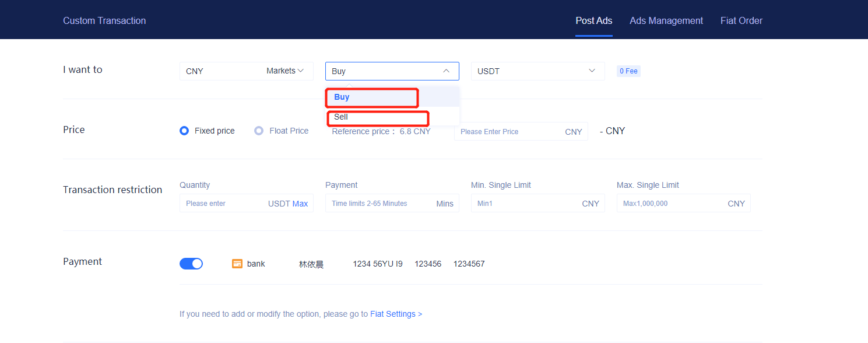Toggle the bank payment switch off
Image resolution: width=868 pixels, height=343 pixels.
point(191,264)
